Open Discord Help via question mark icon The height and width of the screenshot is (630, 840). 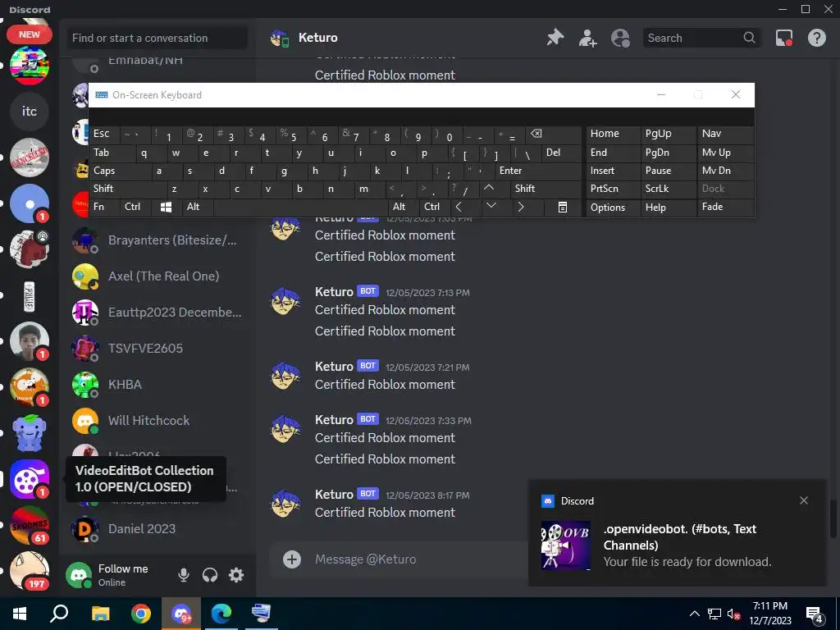pyautogui.click(x=816, y=38)
